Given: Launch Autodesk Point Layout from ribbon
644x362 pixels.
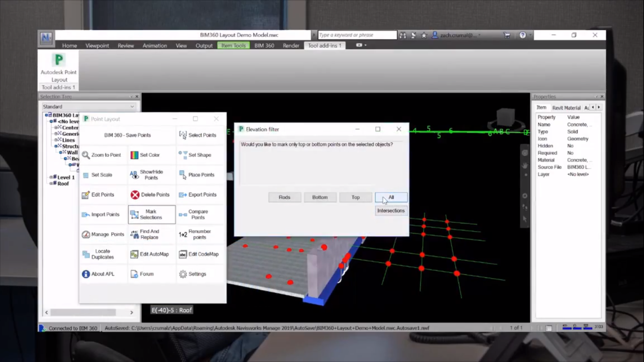Looking at the screenshot, I should [x=58, y=67].
